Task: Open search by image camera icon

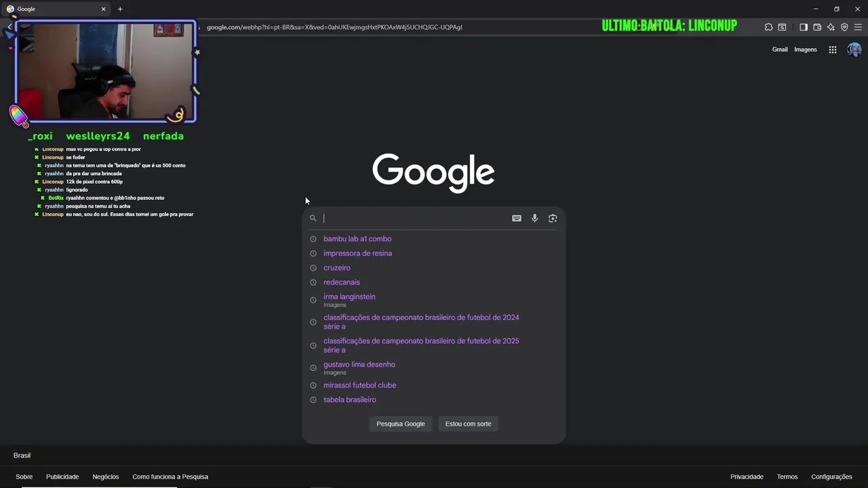Action: [x=553, y=218]
